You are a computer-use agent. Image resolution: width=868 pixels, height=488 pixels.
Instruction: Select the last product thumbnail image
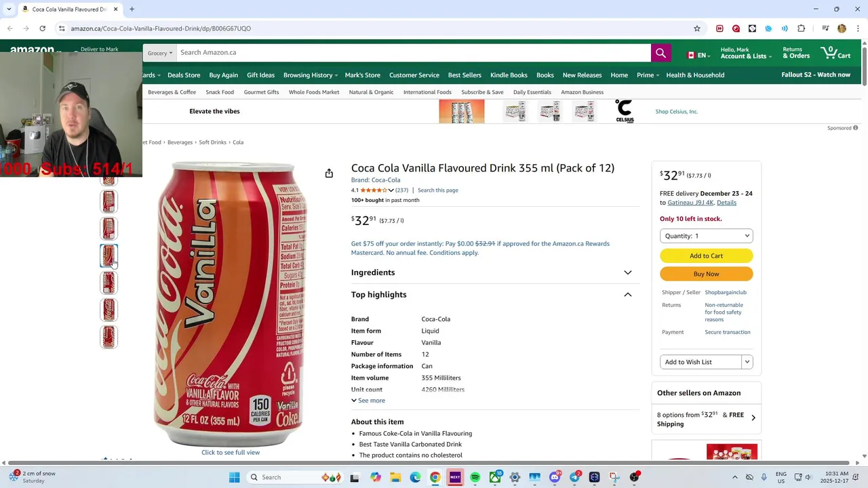pos(108,337)
